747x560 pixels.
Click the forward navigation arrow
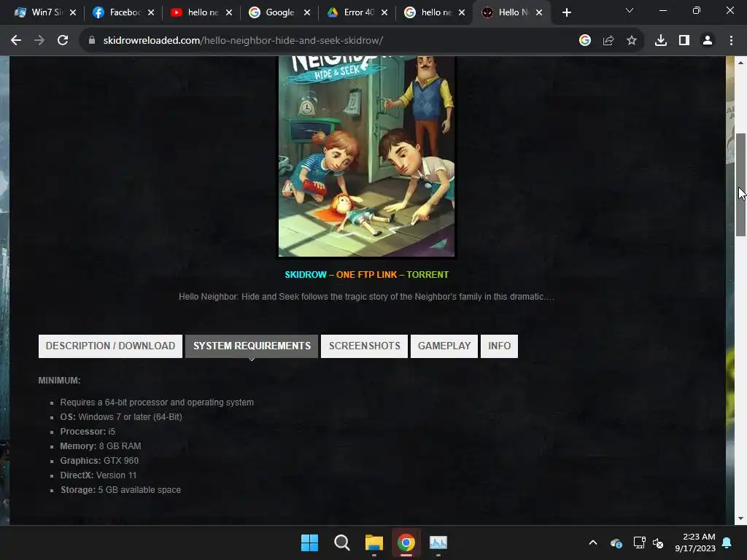(39, 41)
